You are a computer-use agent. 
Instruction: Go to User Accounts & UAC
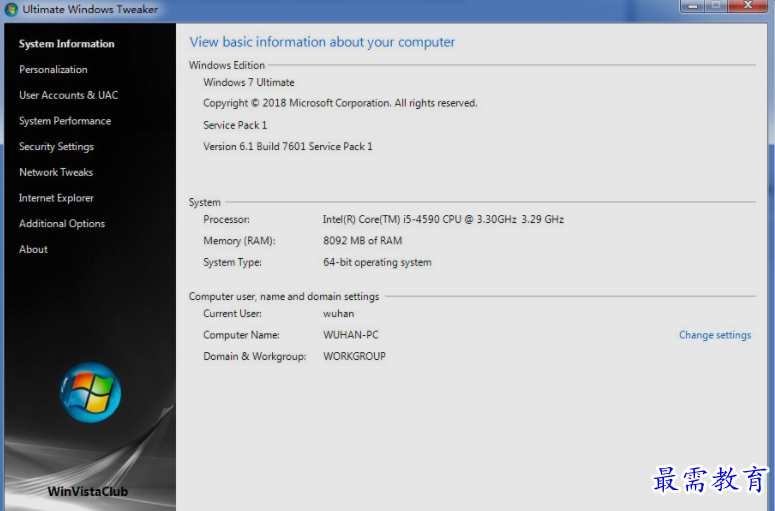coord(68,95)
